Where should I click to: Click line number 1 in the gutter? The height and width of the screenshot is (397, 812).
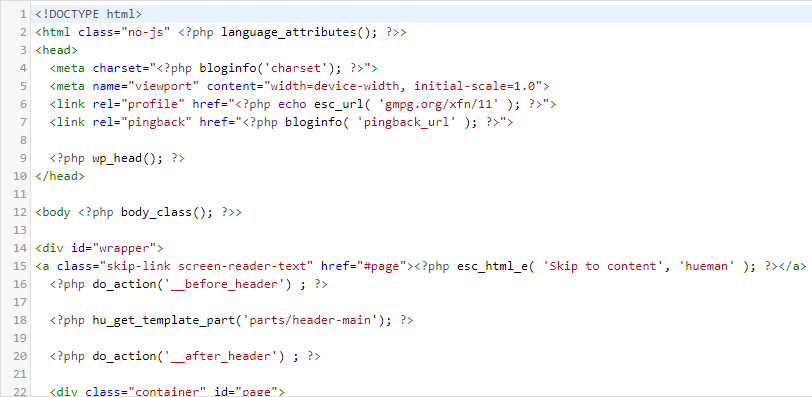[23, 14]
